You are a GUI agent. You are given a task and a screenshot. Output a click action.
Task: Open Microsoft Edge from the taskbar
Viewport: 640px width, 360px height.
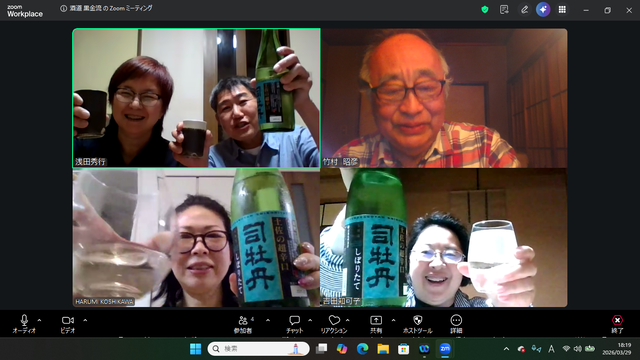pos(362,349)
